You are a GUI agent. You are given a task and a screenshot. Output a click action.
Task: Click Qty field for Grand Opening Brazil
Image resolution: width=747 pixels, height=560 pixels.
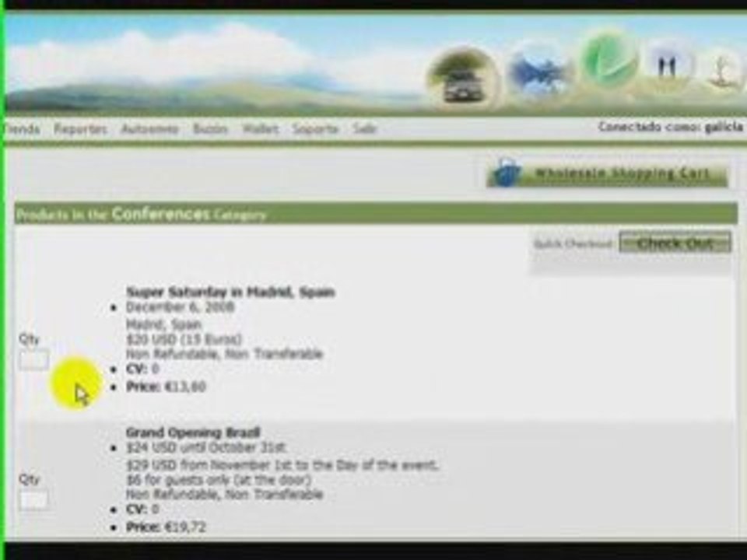33,499
